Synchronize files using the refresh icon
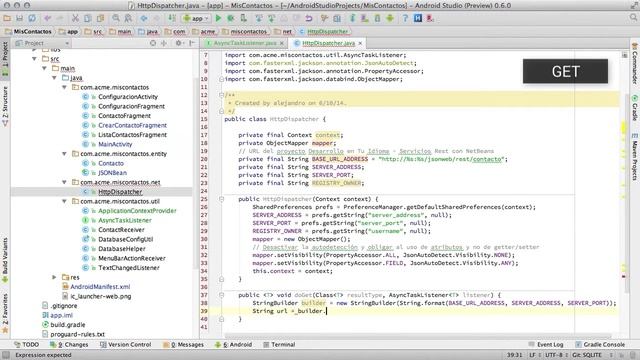 [32, 18]
